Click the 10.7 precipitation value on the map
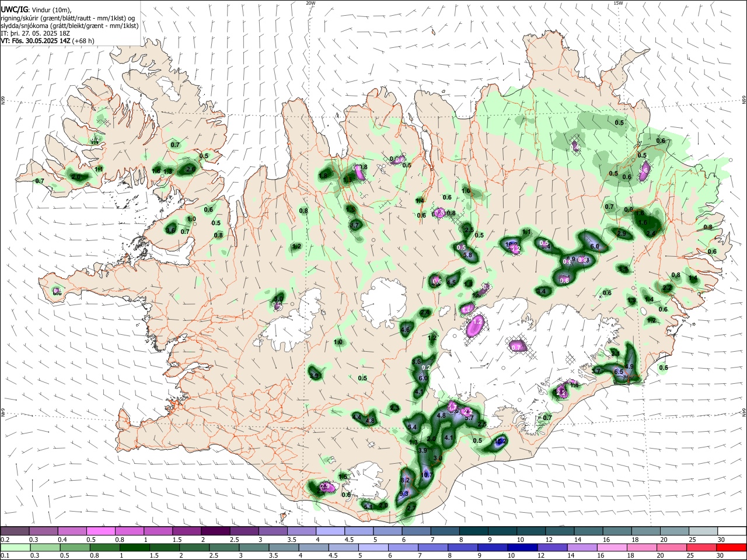747x560 pixels. pyautogui.click(x=427, y=475)
